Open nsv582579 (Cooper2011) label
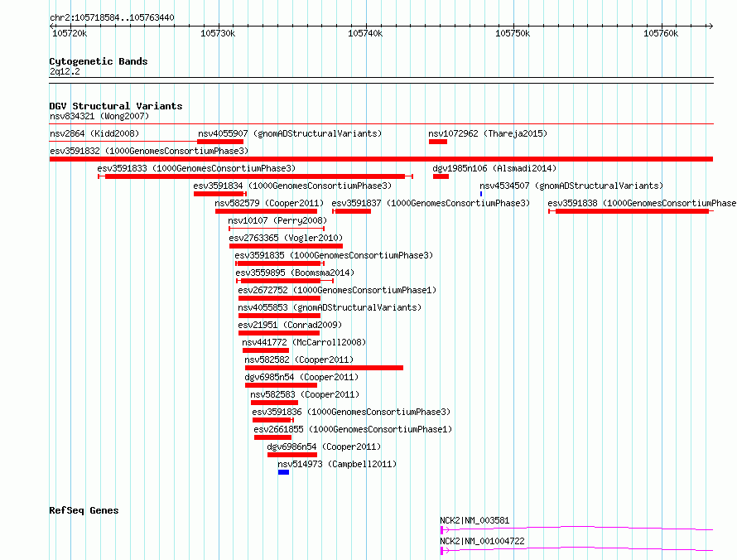The height and width of the screenshot is (560, 737). pyautogui.click(x=269, y=203)
